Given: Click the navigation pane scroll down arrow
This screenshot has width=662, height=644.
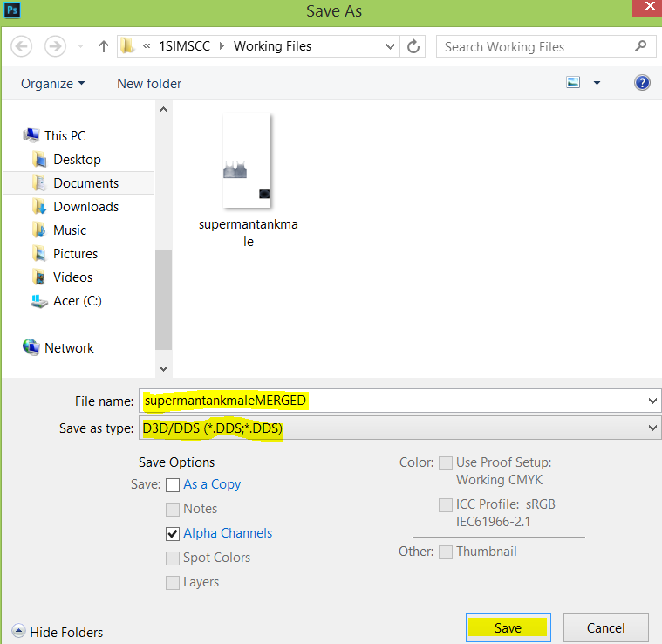Looking at the screenshot, I should coord(163,368).
